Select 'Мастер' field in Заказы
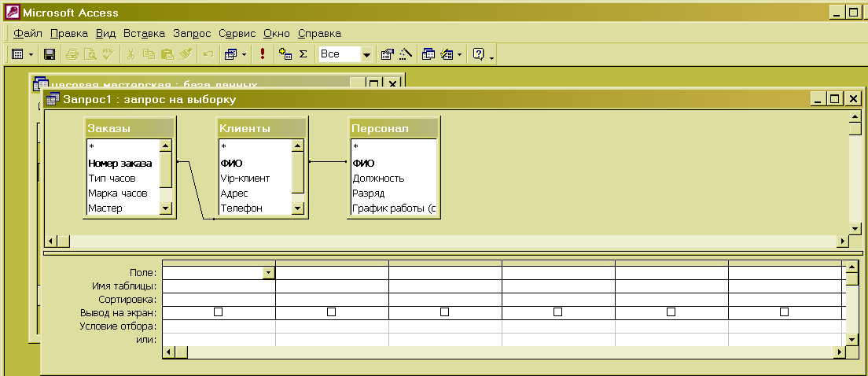This screenshot has height=376, width=868. (105, 208)
